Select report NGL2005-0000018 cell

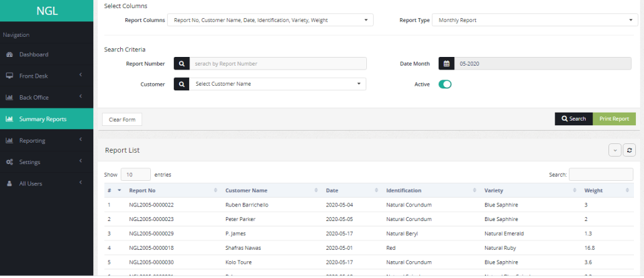(151, 248)
